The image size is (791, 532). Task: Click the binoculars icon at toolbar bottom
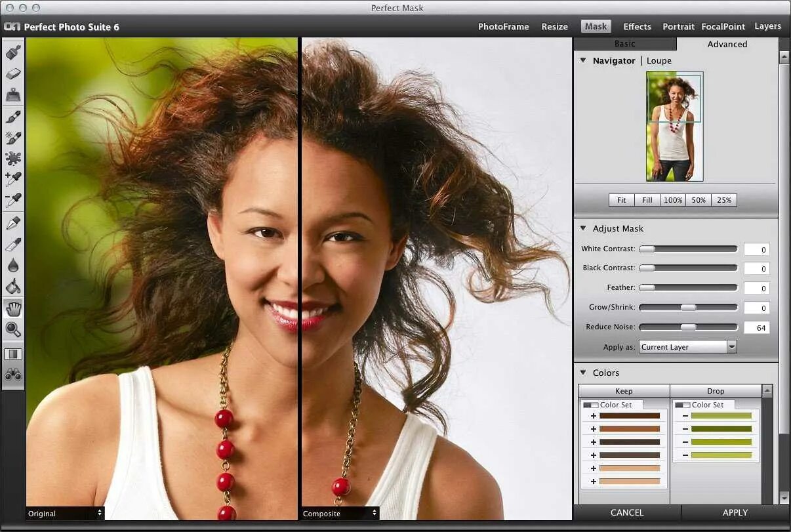click(13, 375)
